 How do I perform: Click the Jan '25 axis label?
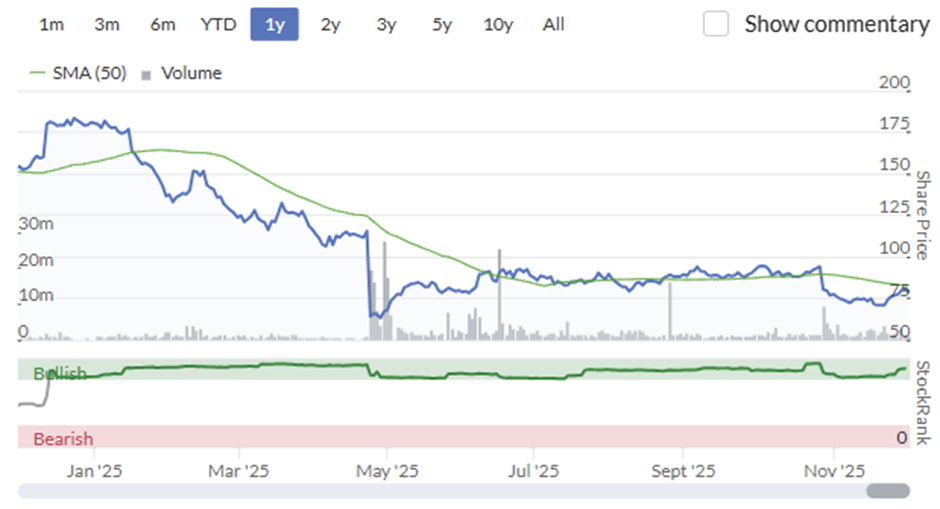(x=94, y=471)
